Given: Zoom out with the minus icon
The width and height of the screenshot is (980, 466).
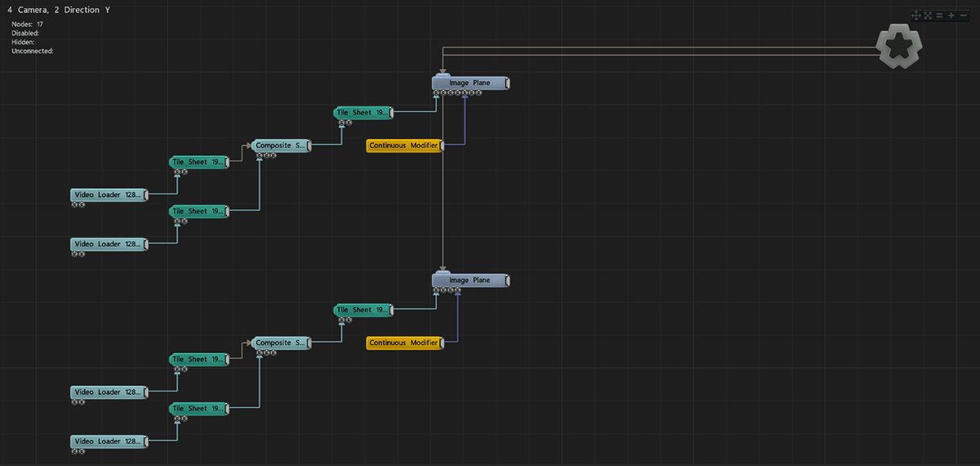Looking at the screenshot, I should 962,16.
